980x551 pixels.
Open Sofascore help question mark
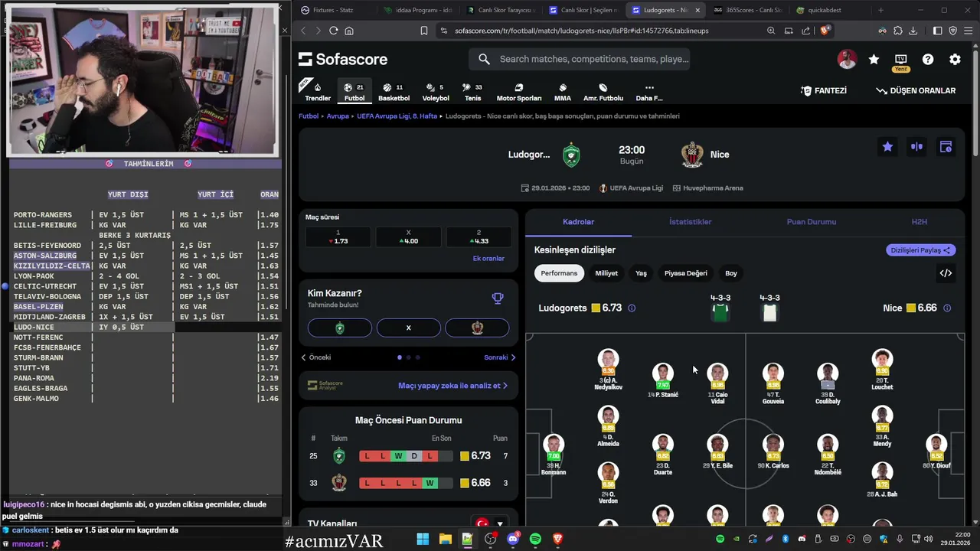point(928,59)
